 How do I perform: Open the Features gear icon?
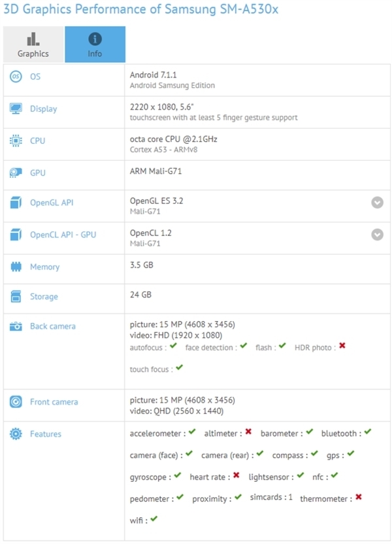[14, 433]
